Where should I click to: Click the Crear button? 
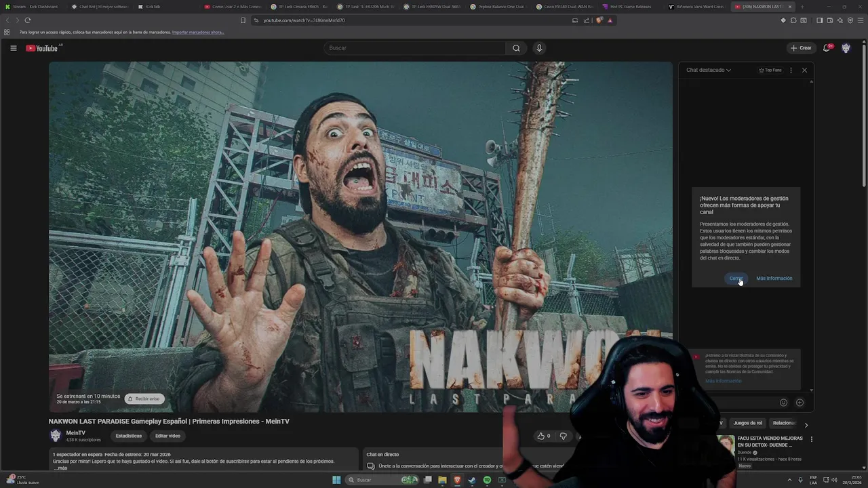[801, 48]
